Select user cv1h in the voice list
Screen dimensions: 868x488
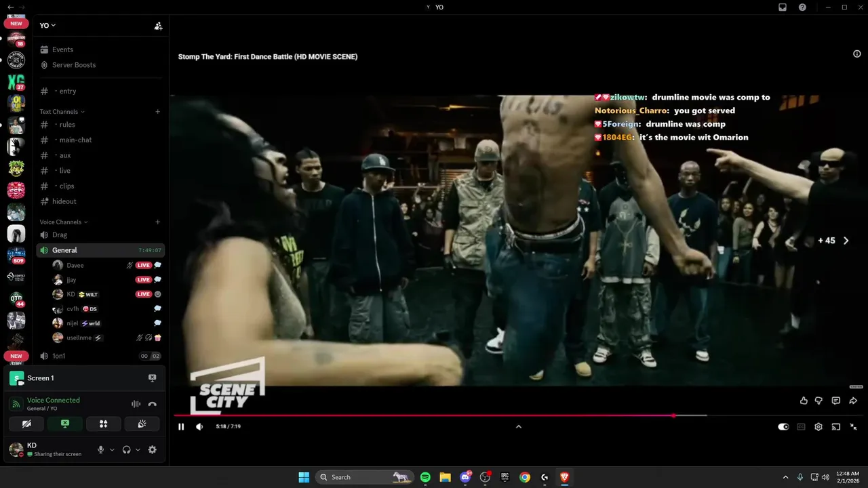coord(107,308)
